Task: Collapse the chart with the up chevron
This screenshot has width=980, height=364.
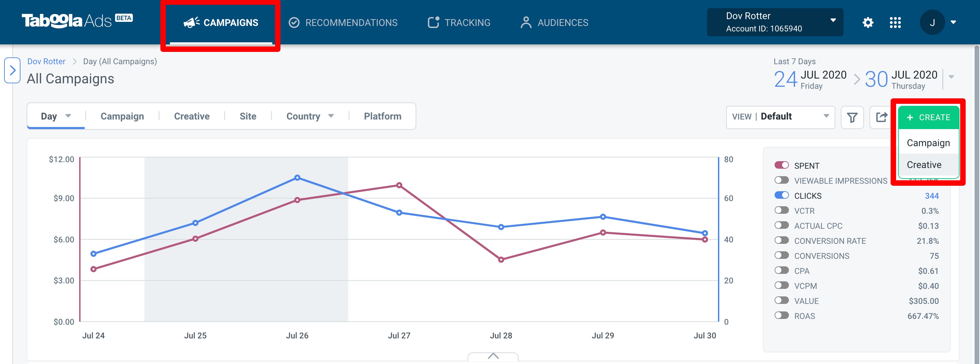Action: click(493, 356)
